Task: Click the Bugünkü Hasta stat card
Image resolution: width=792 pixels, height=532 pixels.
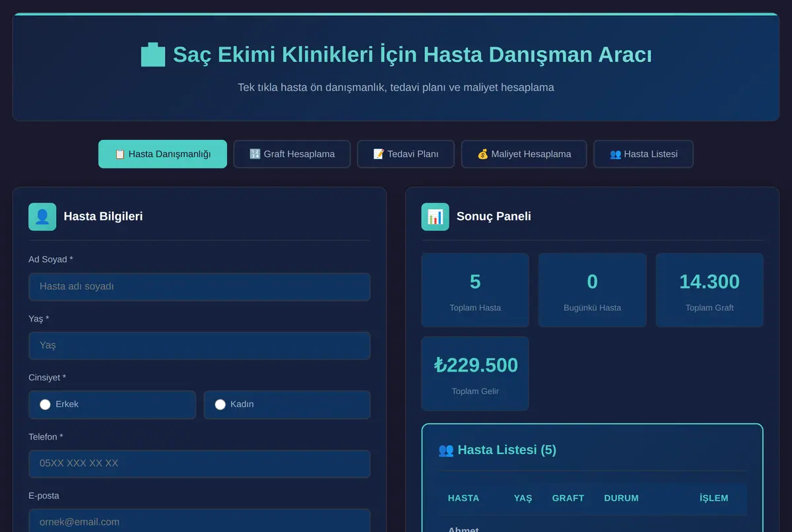Action: [x=593, y=290]
